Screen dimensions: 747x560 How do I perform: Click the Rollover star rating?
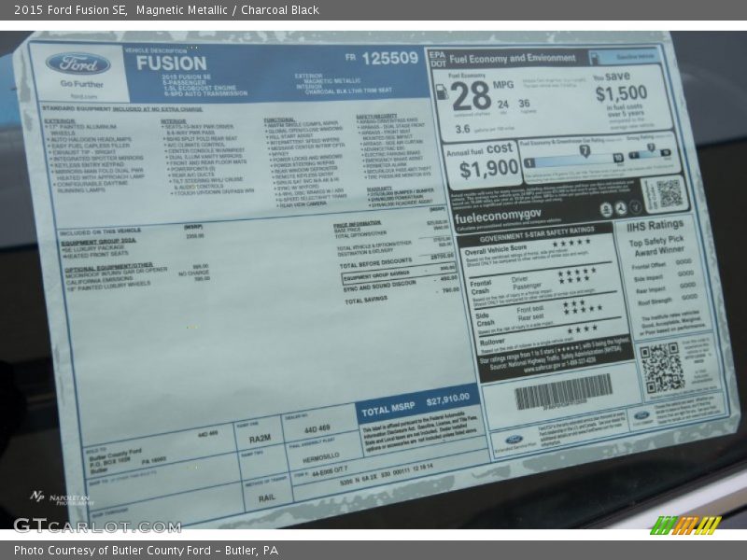click(582, 329)
